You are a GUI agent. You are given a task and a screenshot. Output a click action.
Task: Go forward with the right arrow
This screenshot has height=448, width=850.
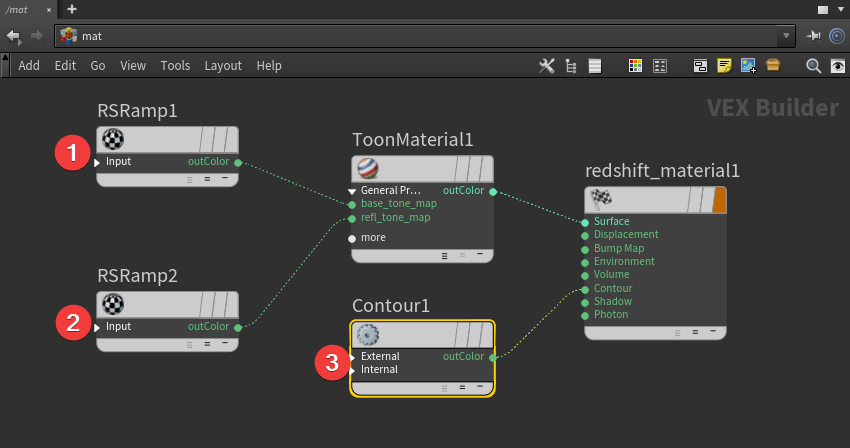click(37, 36)
